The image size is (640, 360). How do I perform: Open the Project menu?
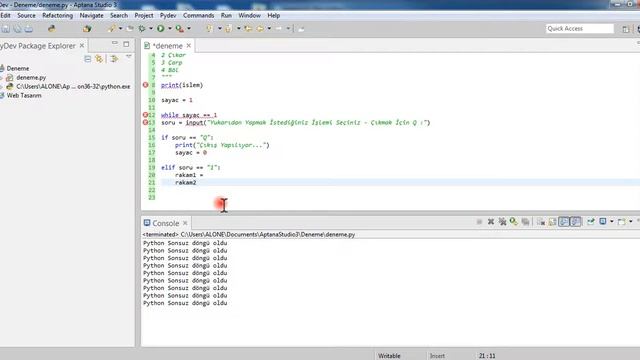coord(144,16)
